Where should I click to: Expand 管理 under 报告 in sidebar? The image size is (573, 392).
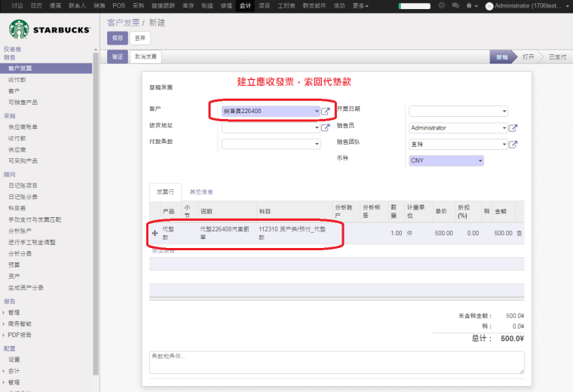click(x=14, y=312)
